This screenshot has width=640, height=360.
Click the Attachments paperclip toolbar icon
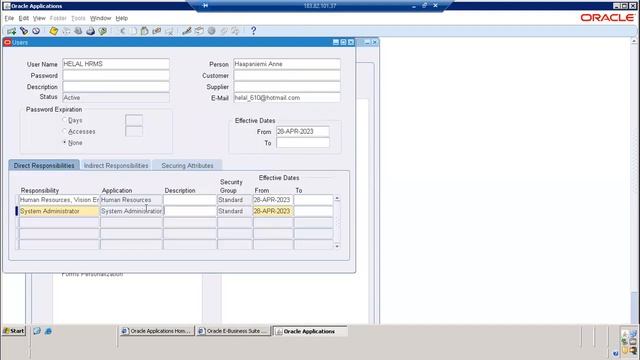coord(224,31)
